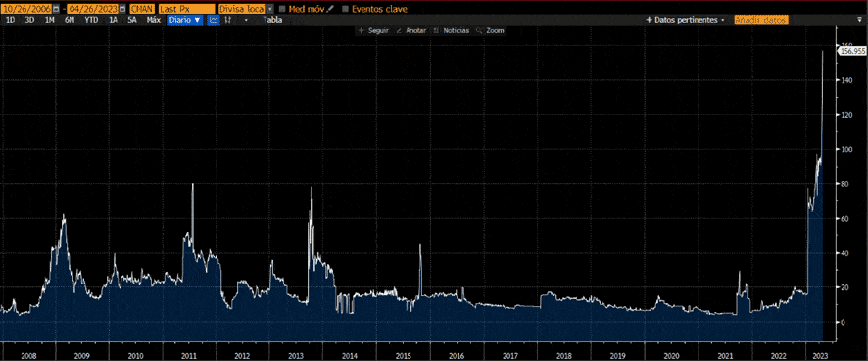The width and height of the screenshot is (868, 361).
Task: Activate the Zoom tool
Action: [x=491, y=31]
